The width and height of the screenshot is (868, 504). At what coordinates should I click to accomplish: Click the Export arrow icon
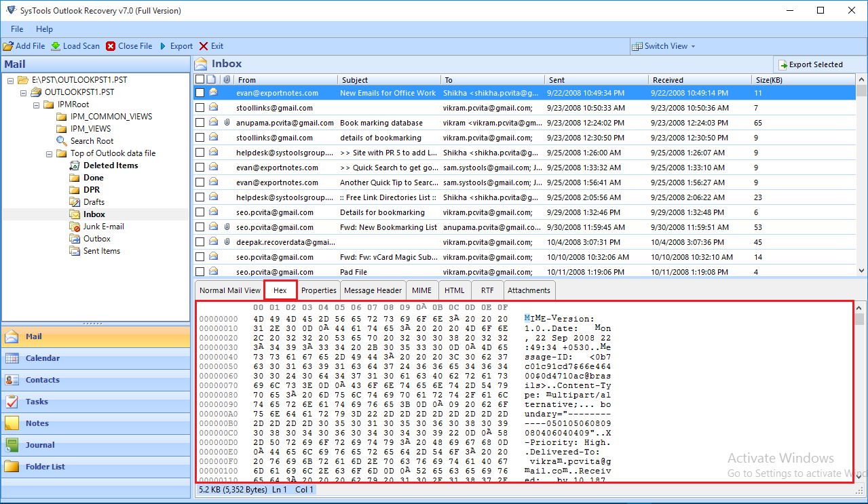click(163, 46)
